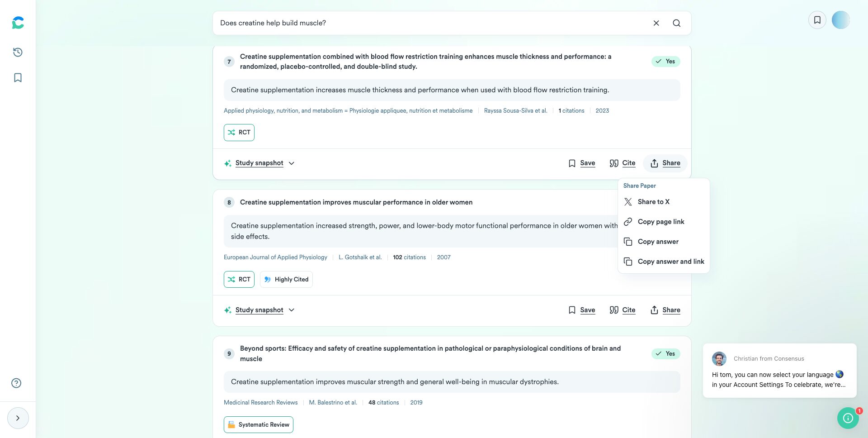The height and width of the screenshot is (438, 868).
Task: Open the help icon in the sidebar
Action: (x=16, y=383)
